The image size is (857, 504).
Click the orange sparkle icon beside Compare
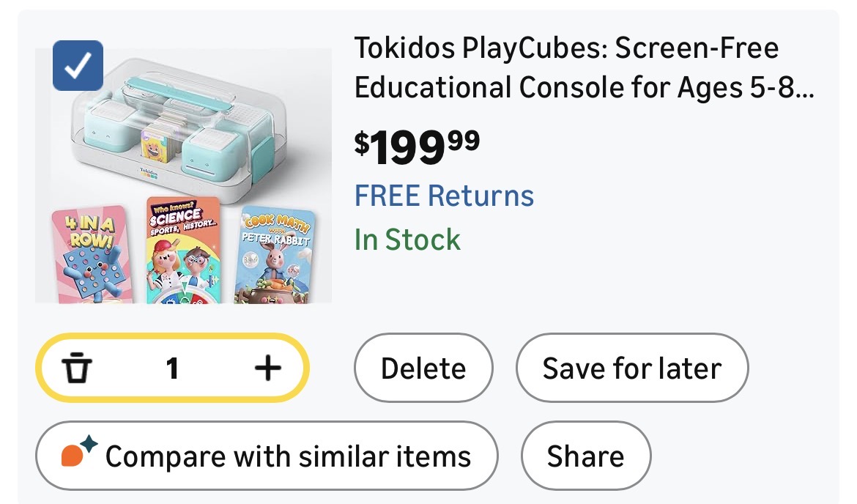coord(78,454)
